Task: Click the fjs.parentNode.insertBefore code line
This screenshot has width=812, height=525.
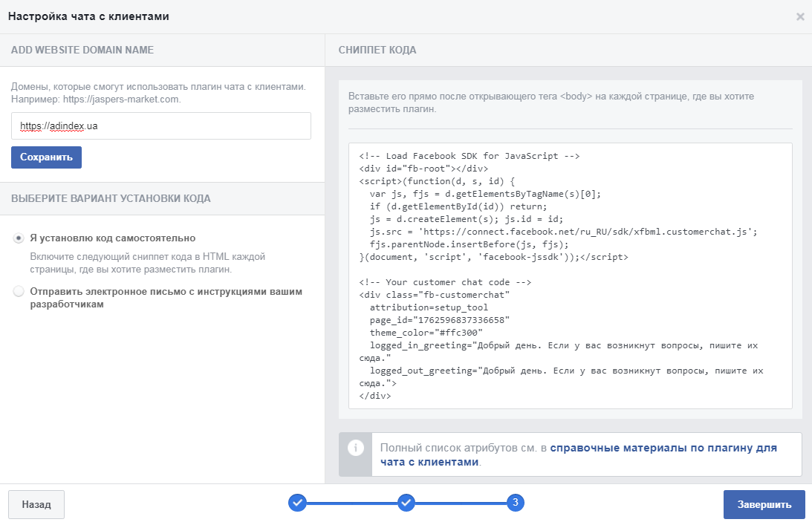Action: point(470,244)
